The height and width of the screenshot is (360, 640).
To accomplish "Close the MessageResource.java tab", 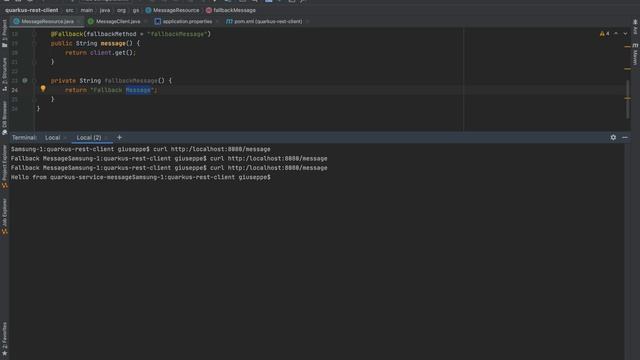I will 79,21.
